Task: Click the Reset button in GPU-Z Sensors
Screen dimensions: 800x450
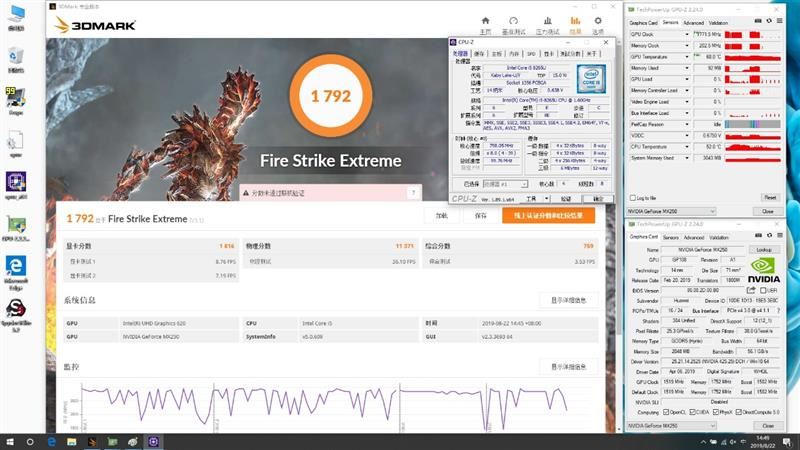Action: pos(770,197)
